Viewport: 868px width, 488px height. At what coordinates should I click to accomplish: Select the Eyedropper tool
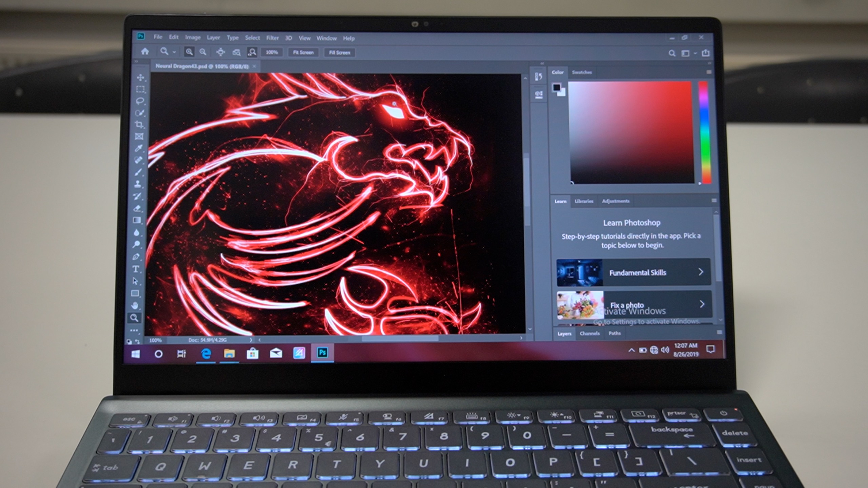click(x=139, y=148)
